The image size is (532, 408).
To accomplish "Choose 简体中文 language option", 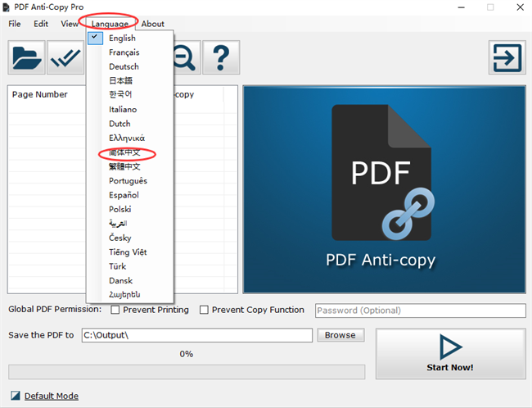I will coord(130,152).
